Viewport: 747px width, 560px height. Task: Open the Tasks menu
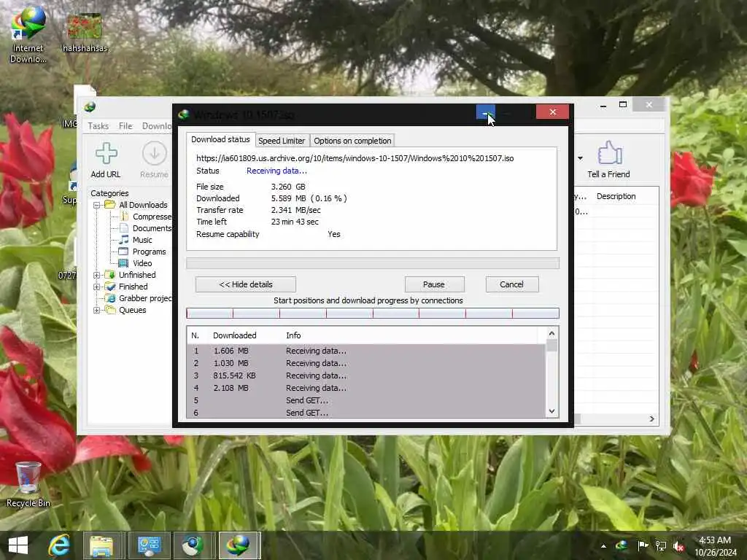click(98, 125)
